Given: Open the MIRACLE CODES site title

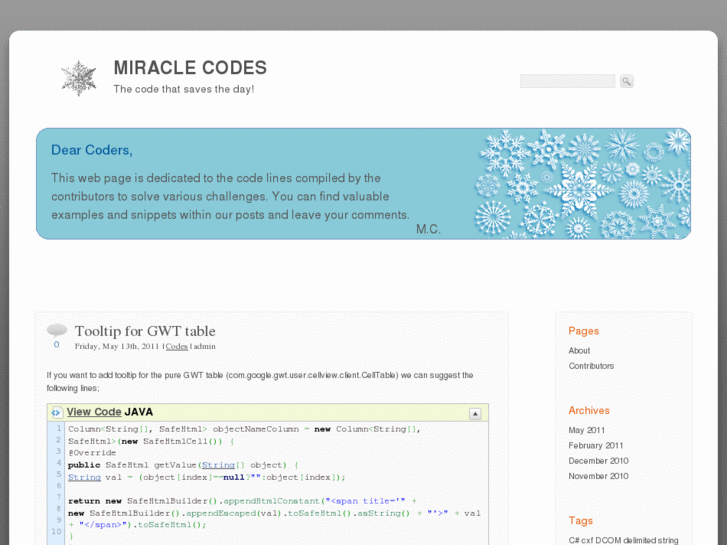Looking at the screenshot, I should 190,68.
